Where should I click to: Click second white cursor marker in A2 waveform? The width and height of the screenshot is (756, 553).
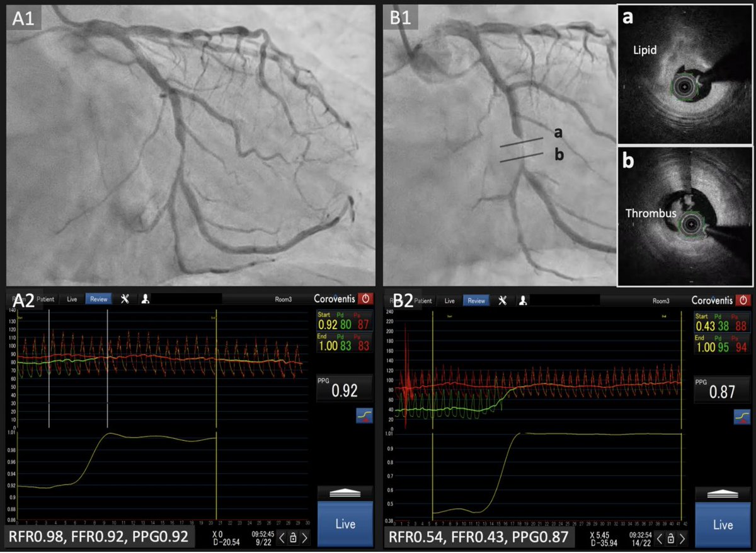(107, 369)
